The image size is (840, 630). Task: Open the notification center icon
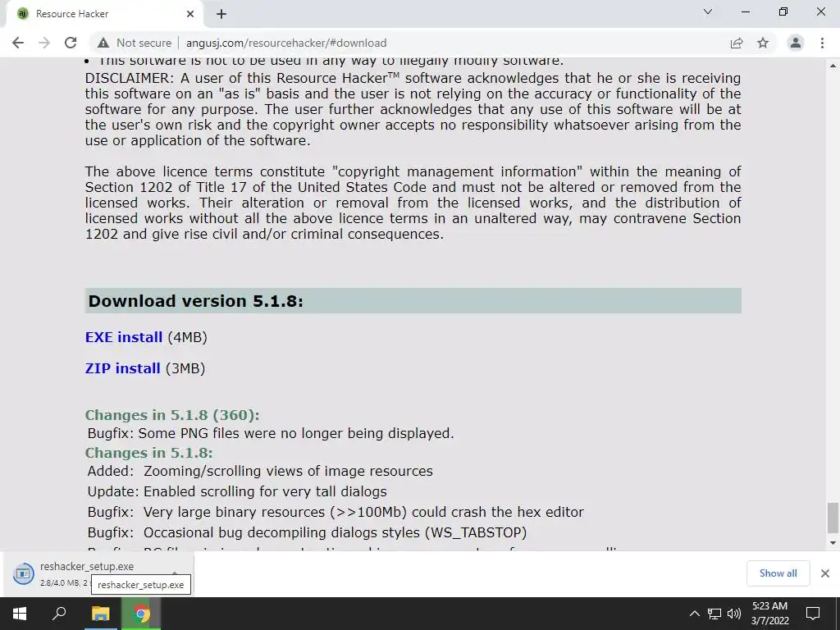pos(813,614)
